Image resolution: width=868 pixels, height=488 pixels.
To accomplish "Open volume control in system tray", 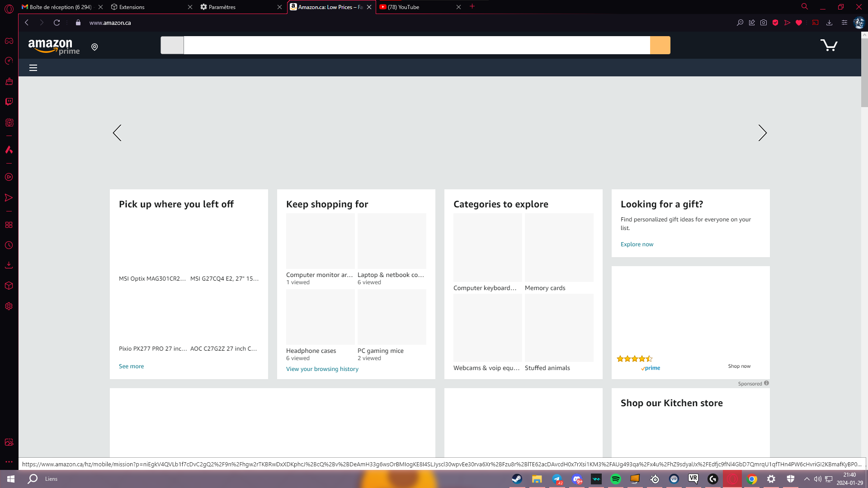I will tap(817, 479).
